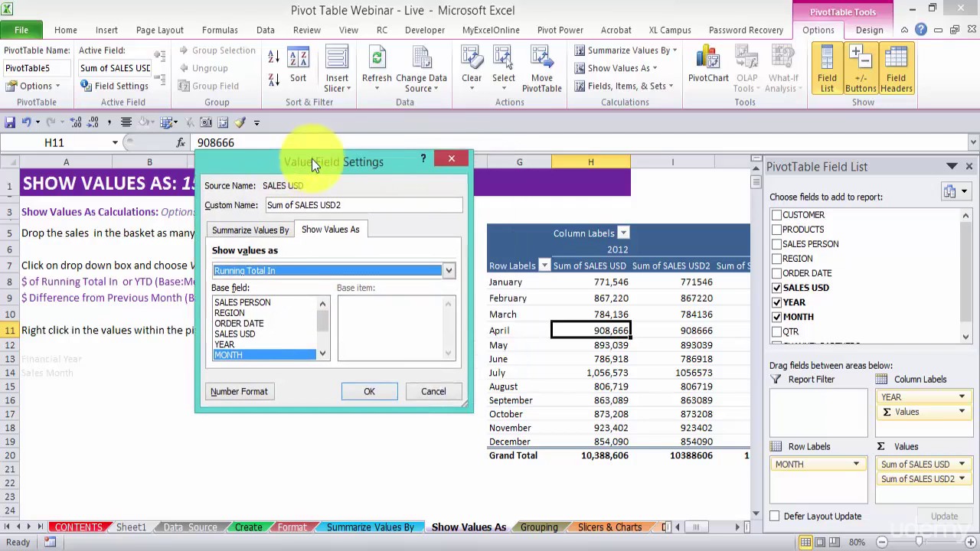Open Change Data Source button
Image resolution: width=980 pixels, height=551 pixels.
coord(421,70)
